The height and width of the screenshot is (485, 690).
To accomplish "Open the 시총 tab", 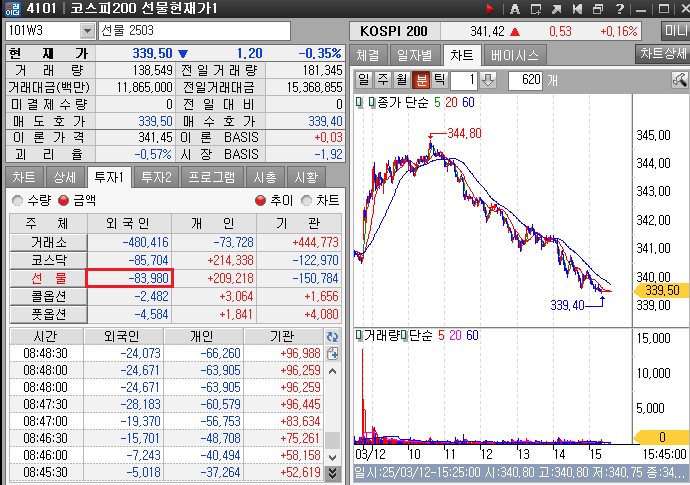I will pyautogui.click(x=264, y=177).
